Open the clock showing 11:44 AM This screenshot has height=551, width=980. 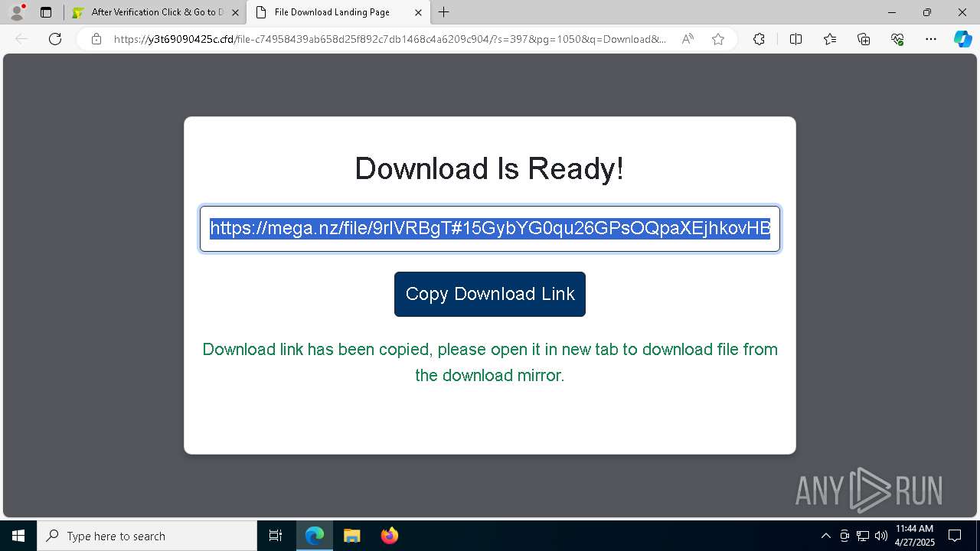coord(915,536)
